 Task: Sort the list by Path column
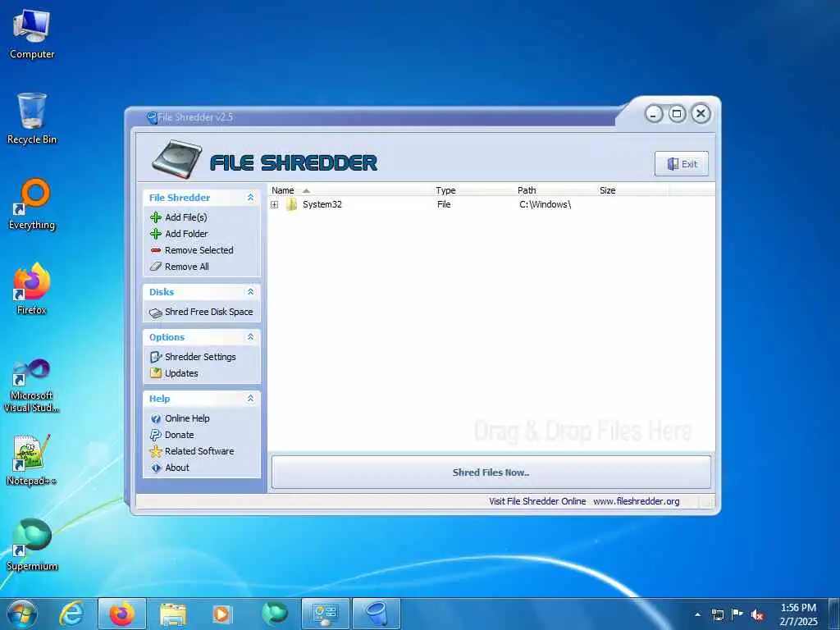click(555, 190)
